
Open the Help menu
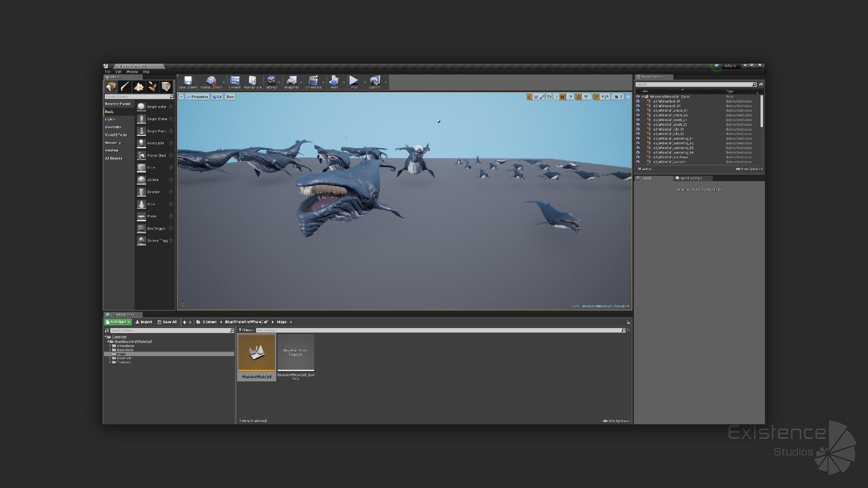[x=146, y=72]
